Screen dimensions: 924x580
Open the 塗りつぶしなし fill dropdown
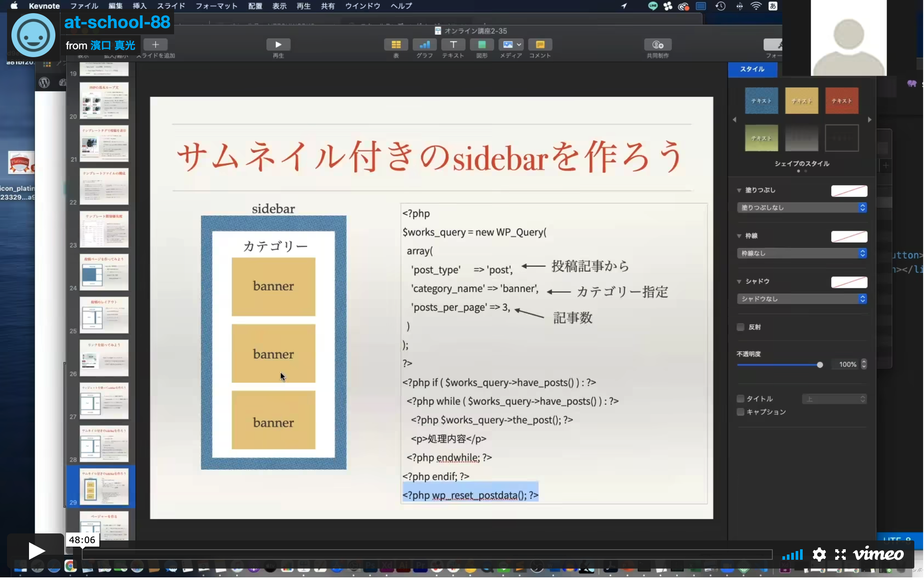click(x=802, y=208)
